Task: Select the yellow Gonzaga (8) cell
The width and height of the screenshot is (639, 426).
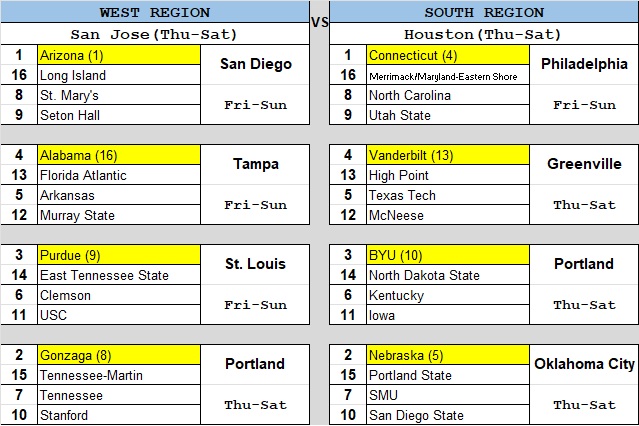Action: click(119, 355)
